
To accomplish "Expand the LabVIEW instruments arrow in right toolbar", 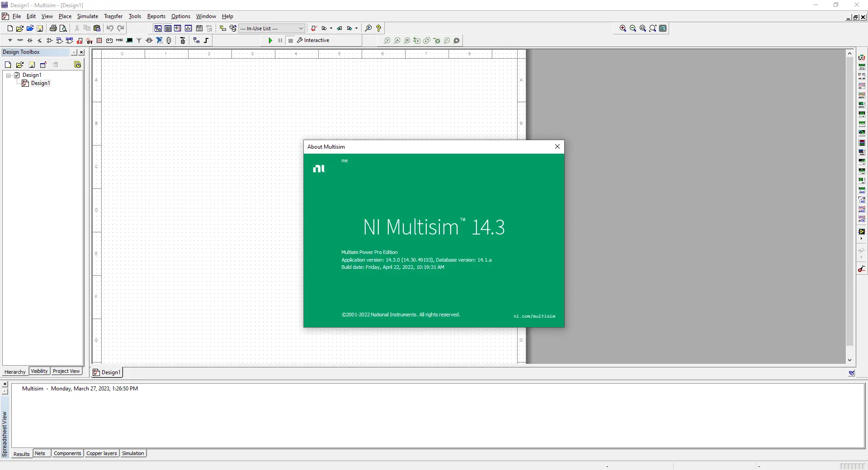I will tap(862, 239).
